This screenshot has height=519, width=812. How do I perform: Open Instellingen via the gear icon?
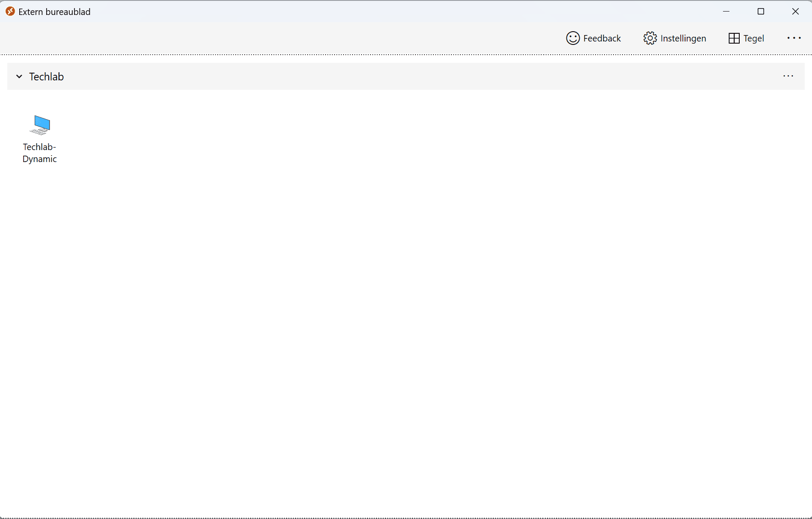650,38
